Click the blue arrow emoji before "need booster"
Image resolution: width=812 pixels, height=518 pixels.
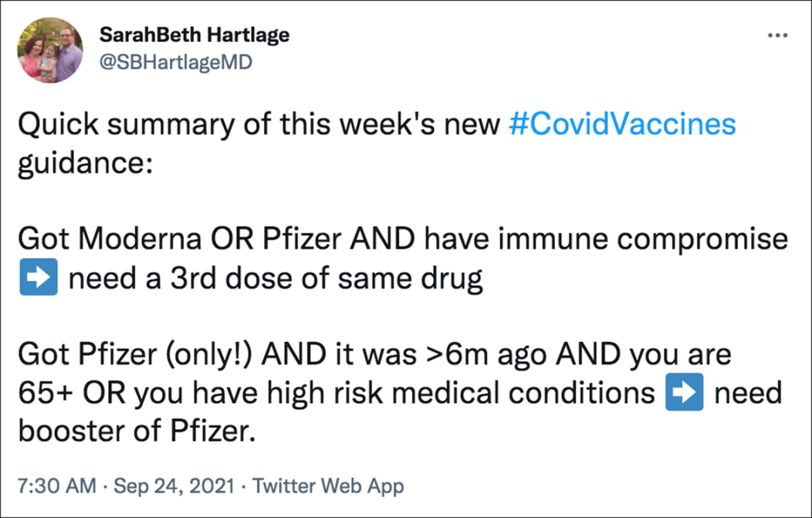tap(684, 394)
